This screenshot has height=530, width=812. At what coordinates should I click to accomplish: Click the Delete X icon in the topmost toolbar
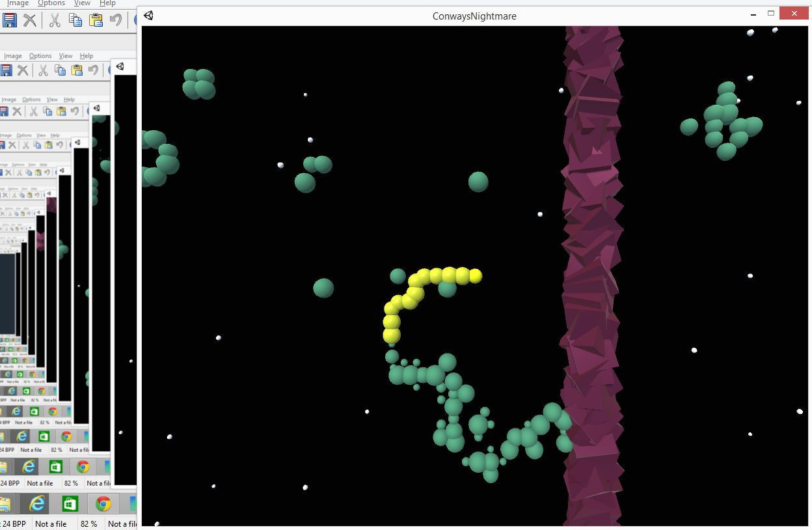29,20
